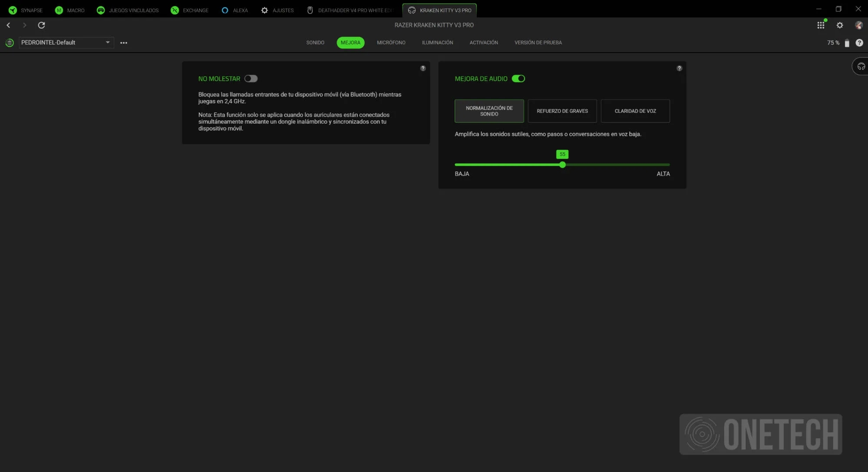Click the 75 % battery level text
Viewport: 868px width, 472px height.
(x=833, y=43)
